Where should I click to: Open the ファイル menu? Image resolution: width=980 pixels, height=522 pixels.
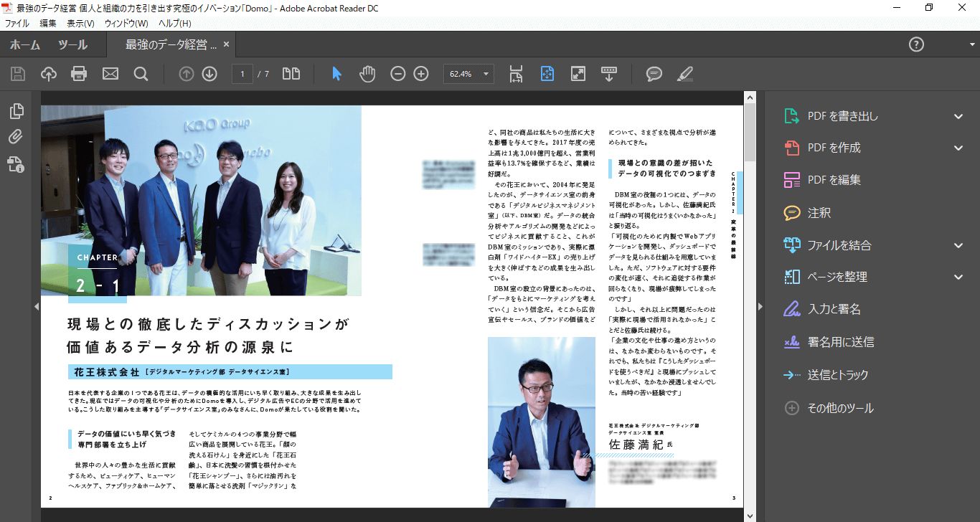(x=17, y=24)
